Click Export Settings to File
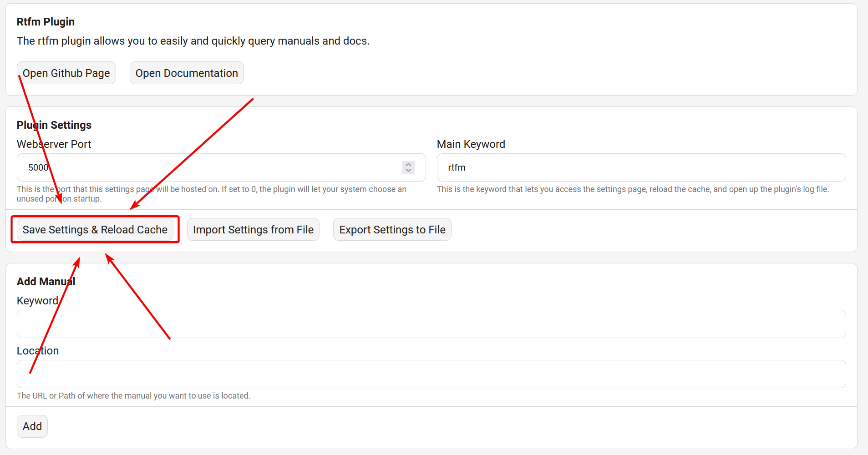Screen dimensions: 868x455 pyautogui.click(x=392, y=230)
